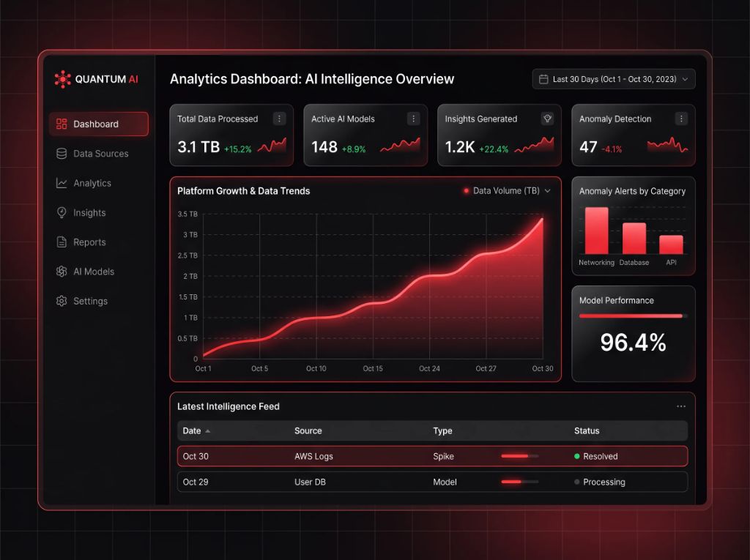Click the Platform Growth & Data Trends title
Image resolution: width=750 pixels, height=560 pixels.
(x=243, y=191)
